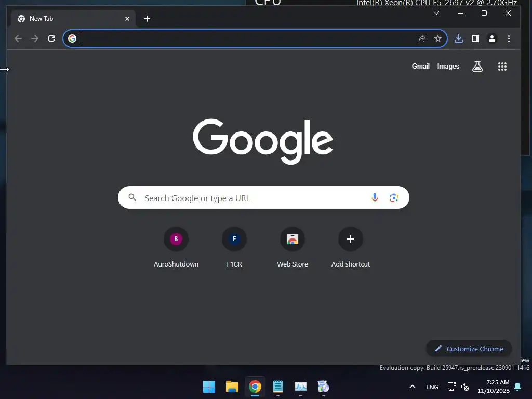
Task: Click the Search Google or type a URL box
Action: click(x=263, y=197)
